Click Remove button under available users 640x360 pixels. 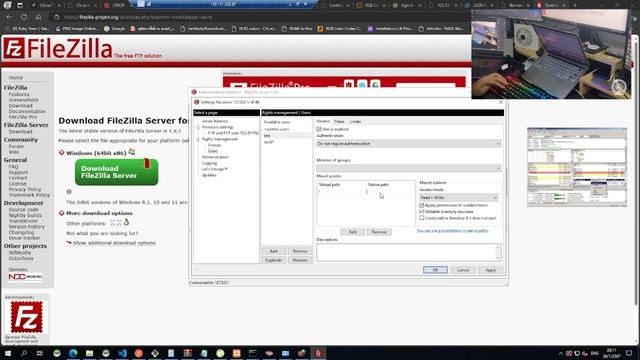[x=300, y=251]
